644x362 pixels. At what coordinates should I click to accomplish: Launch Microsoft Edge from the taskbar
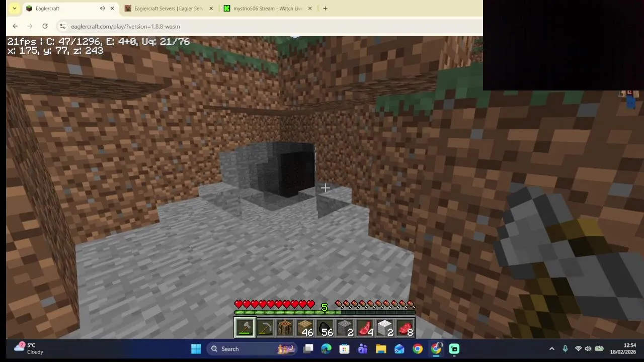327,349
